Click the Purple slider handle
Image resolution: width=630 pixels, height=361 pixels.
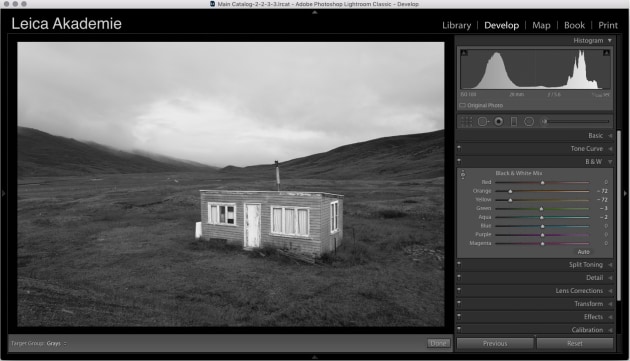(542, 235)
